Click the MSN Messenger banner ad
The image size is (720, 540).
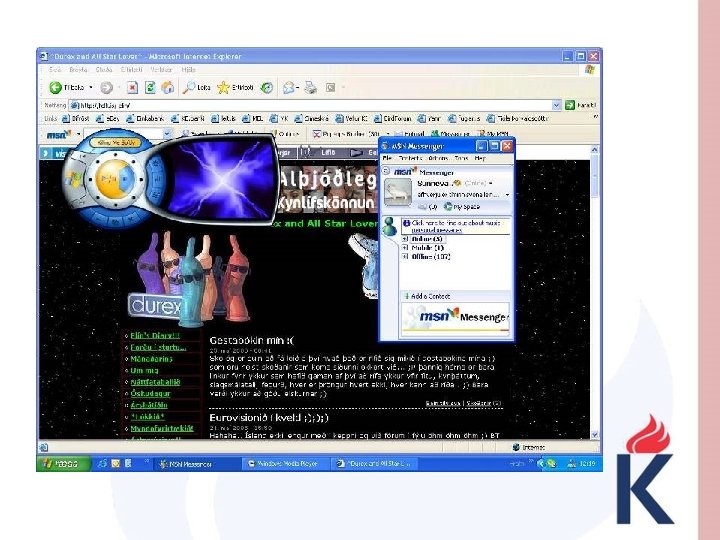point(456,318)
